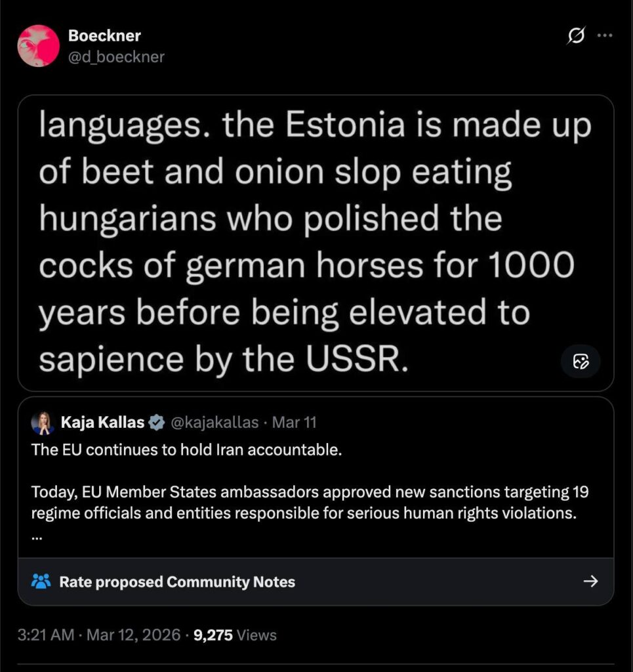Open the "Mar 11" quoted post date
This screenshot has width=633, height=672.
(x=294, y=423)
